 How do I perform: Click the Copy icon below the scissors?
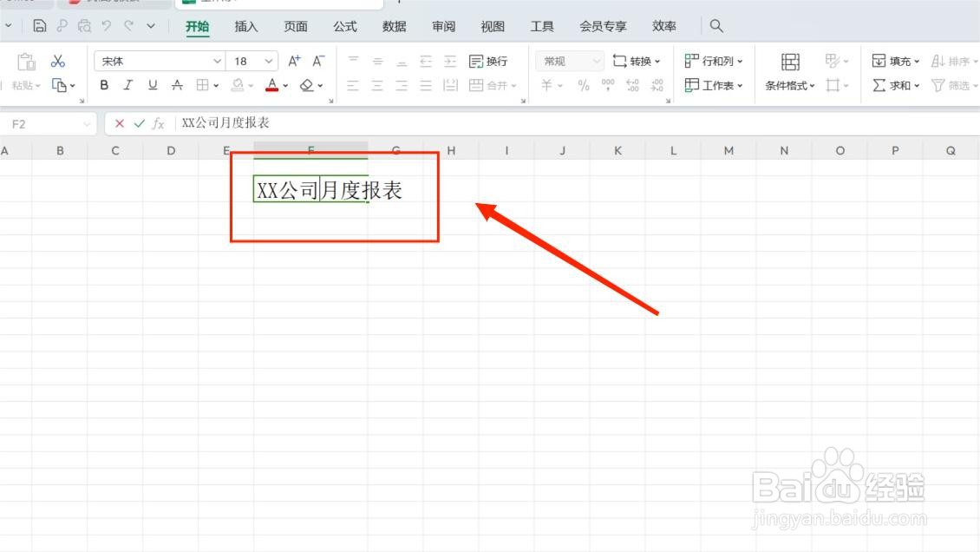59,85
